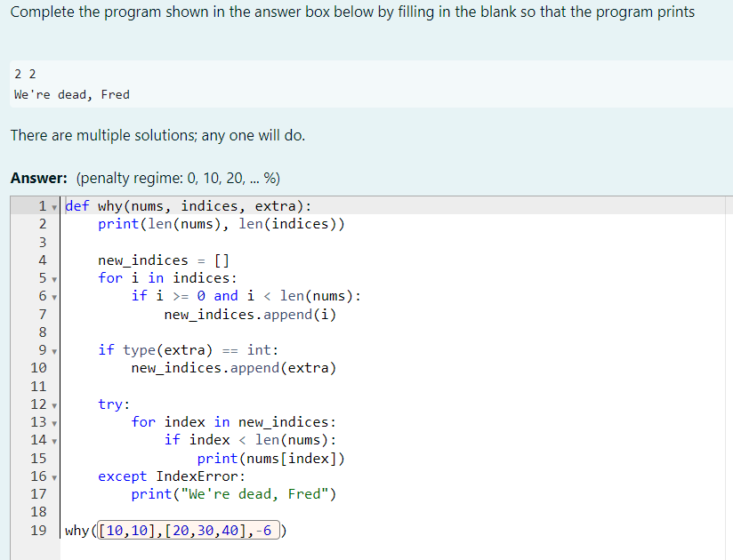Click the def keyword on line 1
The height and width of the screenshot is (560, 733).
pyautogui.click(x=77, y=205)
